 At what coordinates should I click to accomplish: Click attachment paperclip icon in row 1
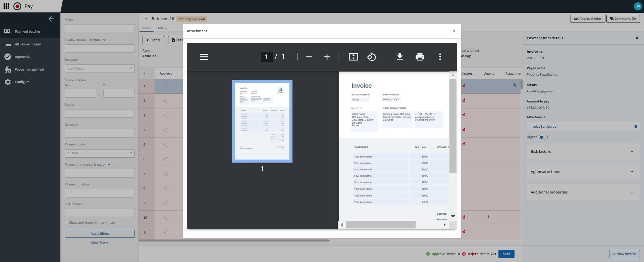tap(515, 85)
